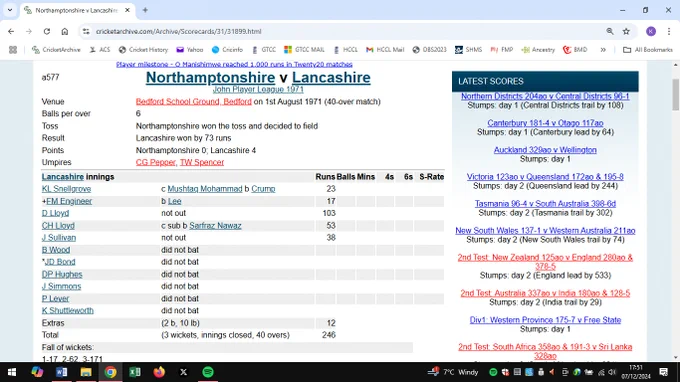Click the zoom magnifier icon in address bar

(x=610, y=31)
